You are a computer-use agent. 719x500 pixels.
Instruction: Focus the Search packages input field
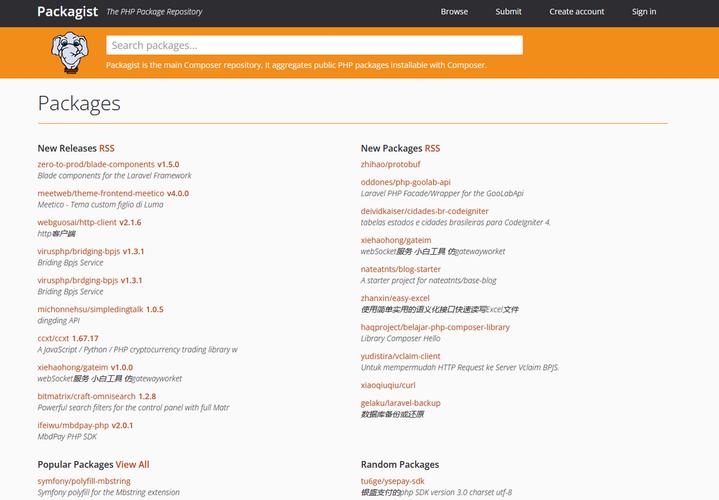314,45
